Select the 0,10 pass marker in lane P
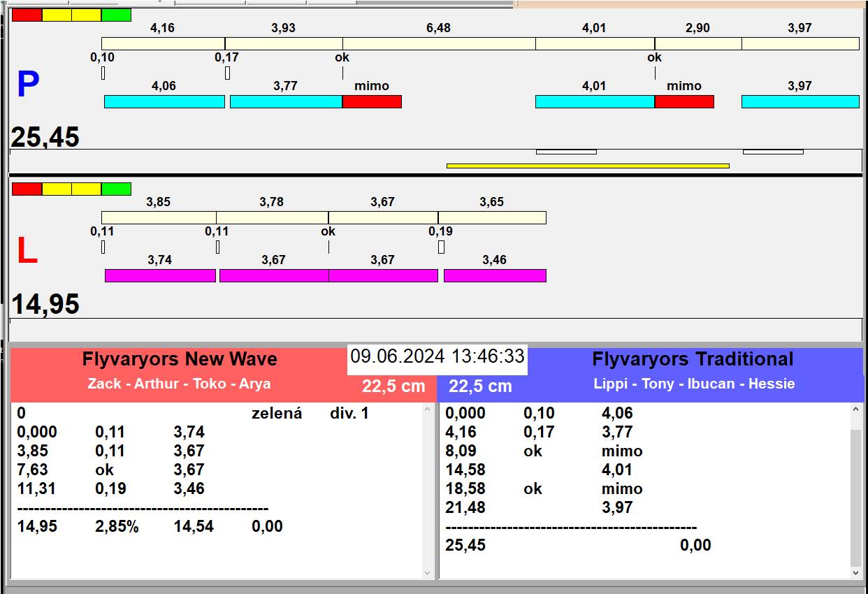Image resolution: width=868 pixels, height=594 pixels. pyautogui.click(x=103, y=73)
